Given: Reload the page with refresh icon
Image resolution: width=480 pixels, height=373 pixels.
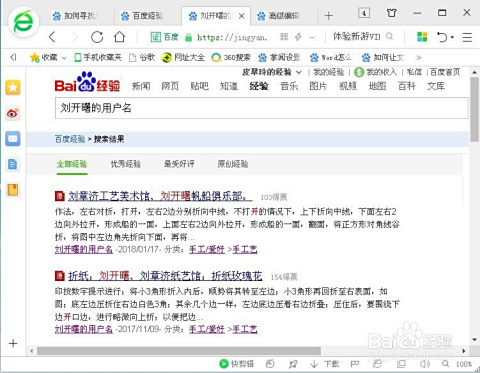Looking at the screenshot, I should [97, 37].
